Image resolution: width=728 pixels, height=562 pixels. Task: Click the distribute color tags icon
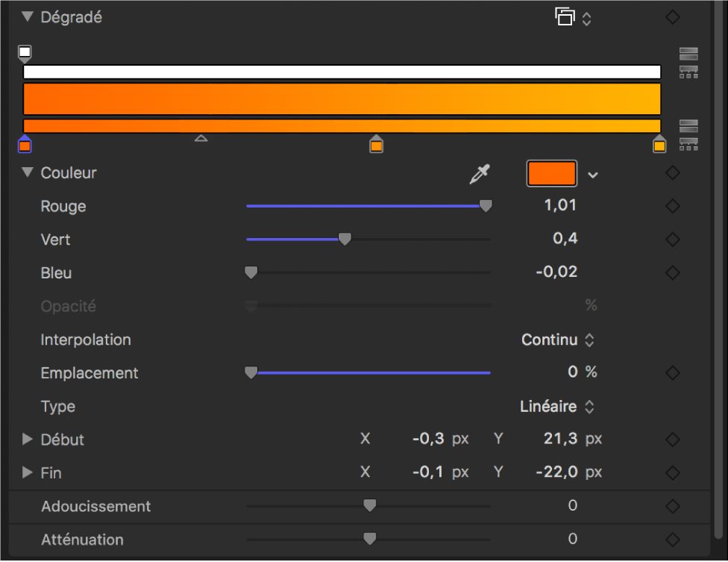688,143
